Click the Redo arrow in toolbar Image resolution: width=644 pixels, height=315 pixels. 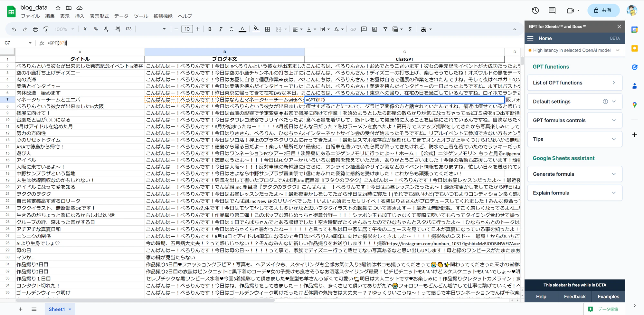click(24, 29)
